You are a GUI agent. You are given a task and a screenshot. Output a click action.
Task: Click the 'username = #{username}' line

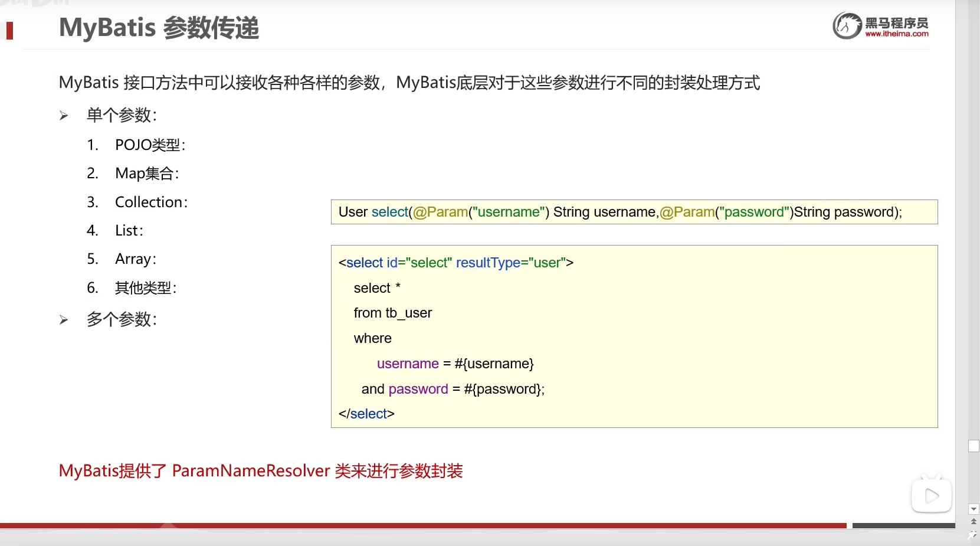455,364
